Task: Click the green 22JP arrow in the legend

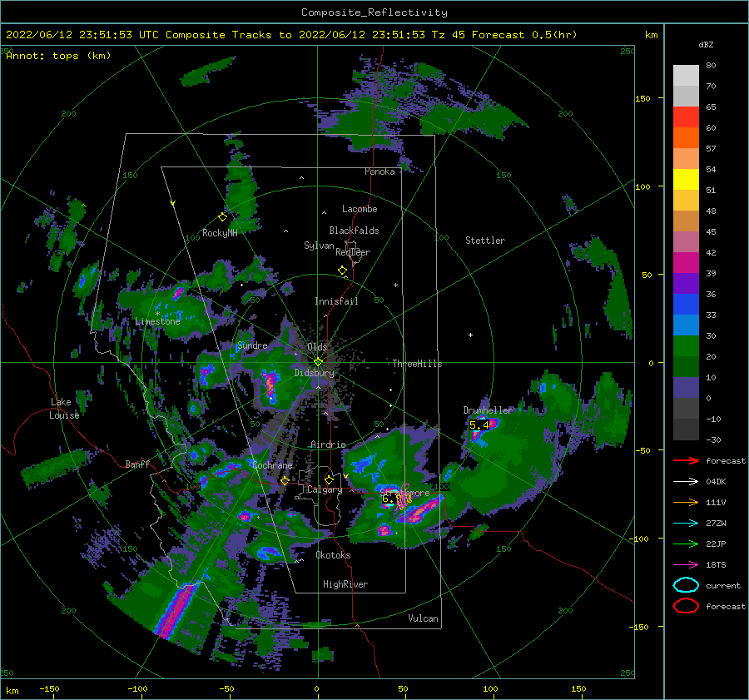Action: point(686,544)
